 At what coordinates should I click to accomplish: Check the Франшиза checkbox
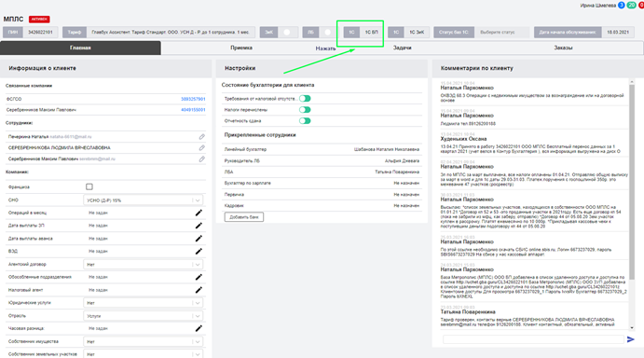click(x=89, y=186)
